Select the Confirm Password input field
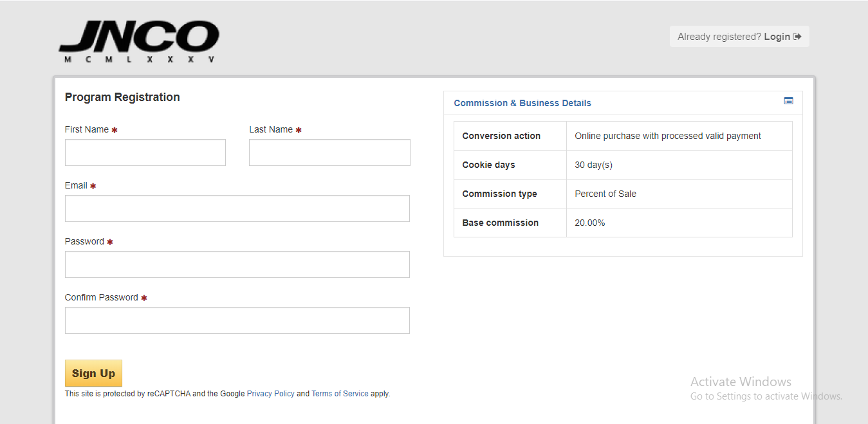This screenshot has height=424, width=868. (x=237, y=320)
